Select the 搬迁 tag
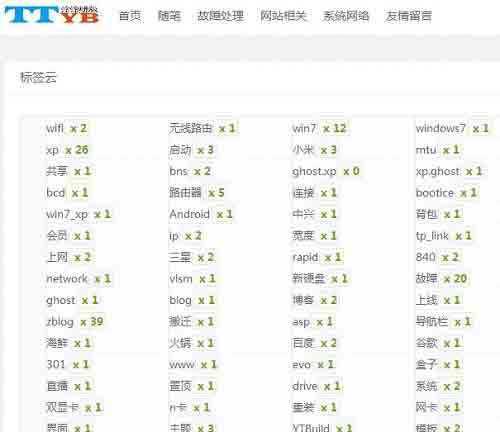Viewport: 500px width, 432px height. coord(180,322)
